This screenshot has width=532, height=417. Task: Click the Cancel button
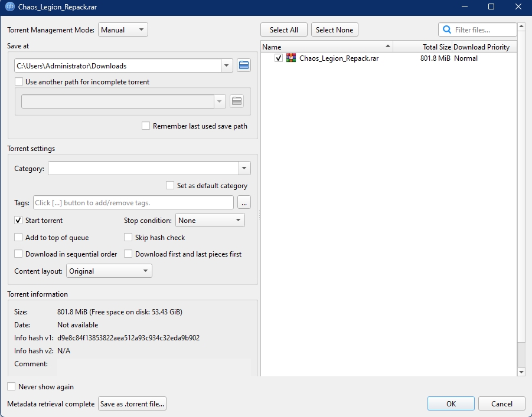click(x=502, y=404)
